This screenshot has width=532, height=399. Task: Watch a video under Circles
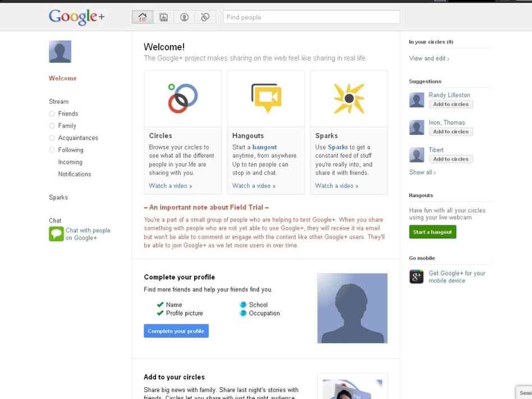[171, 186]
